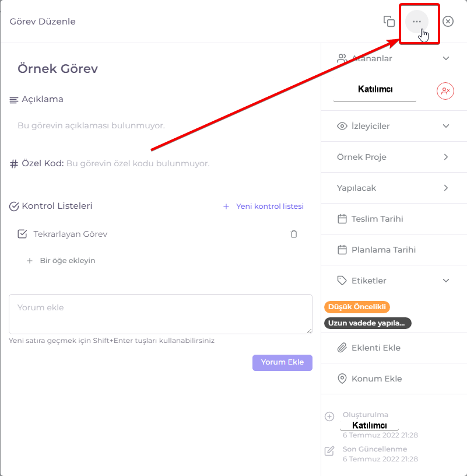Remove assignee with red user-x icon
467x476 pixels.
click(x=445, y=91)
